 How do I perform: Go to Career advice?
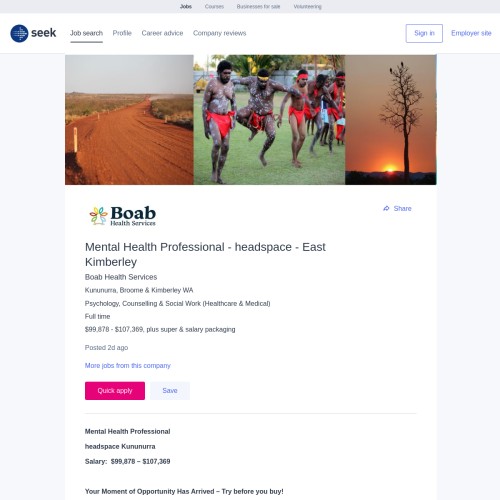point(162,33)
